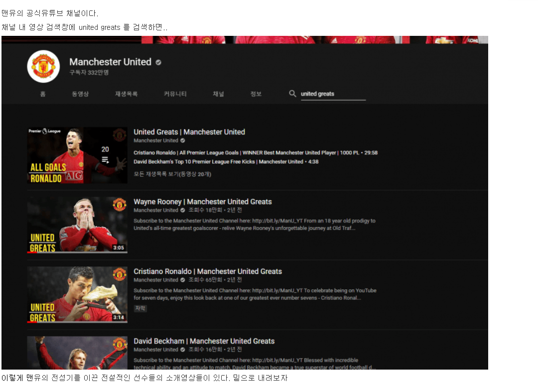Click channel name under United Greats playlist title

(x=156, y=140)
